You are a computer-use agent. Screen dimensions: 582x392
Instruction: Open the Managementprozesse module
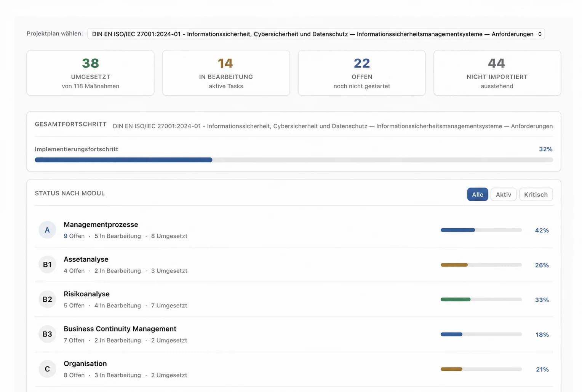point(294,230)
